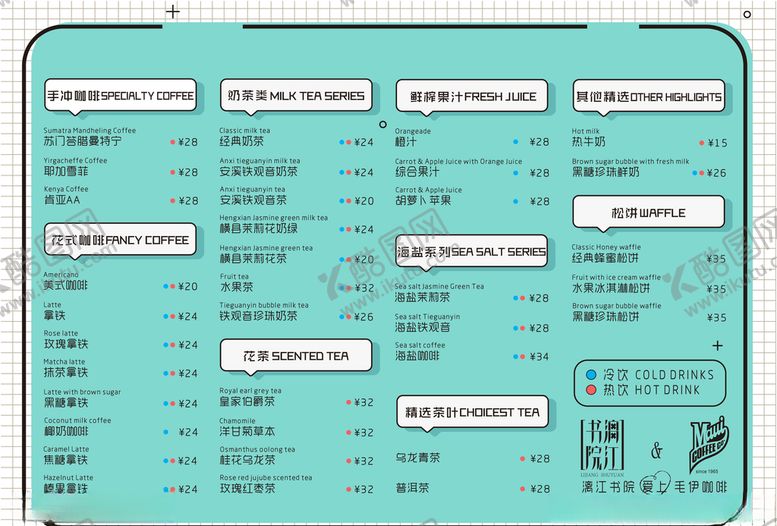Click the blue Cold Drinks legend dot
This screenshot has height=526, width=777.
click(591, 374)
